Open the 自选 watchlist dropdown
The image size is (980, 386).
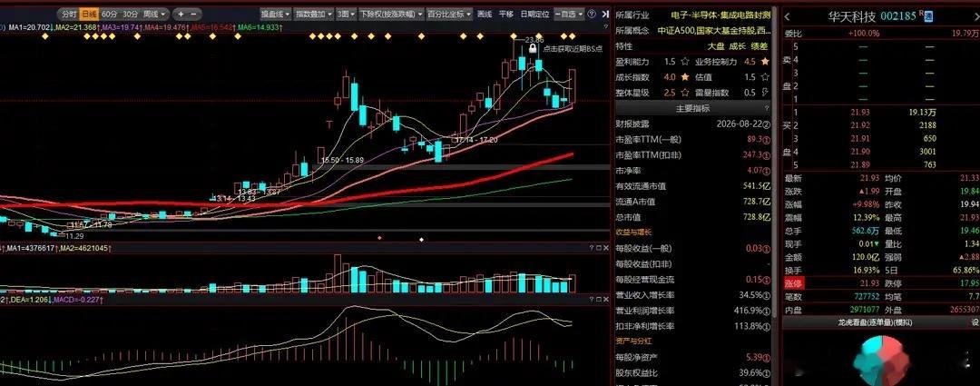(x=569, y=14)
